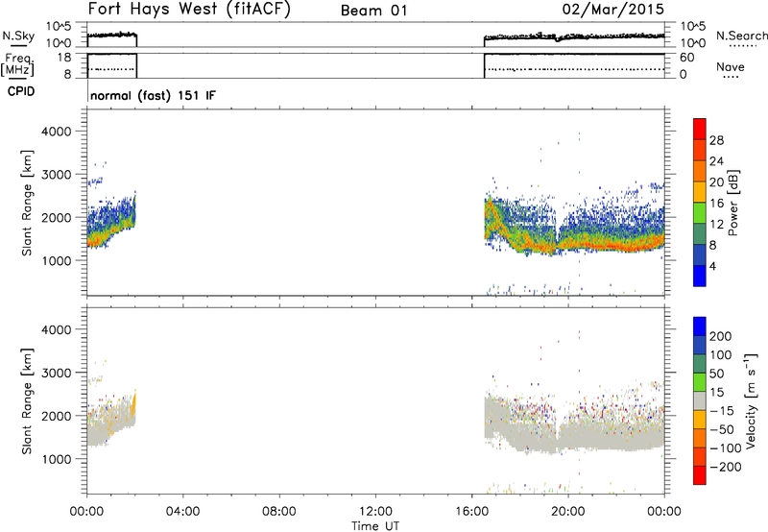Click the 'Slant Range [km]' label of power panel
This screenshot has width=768, height=532.
coord(27,203)
